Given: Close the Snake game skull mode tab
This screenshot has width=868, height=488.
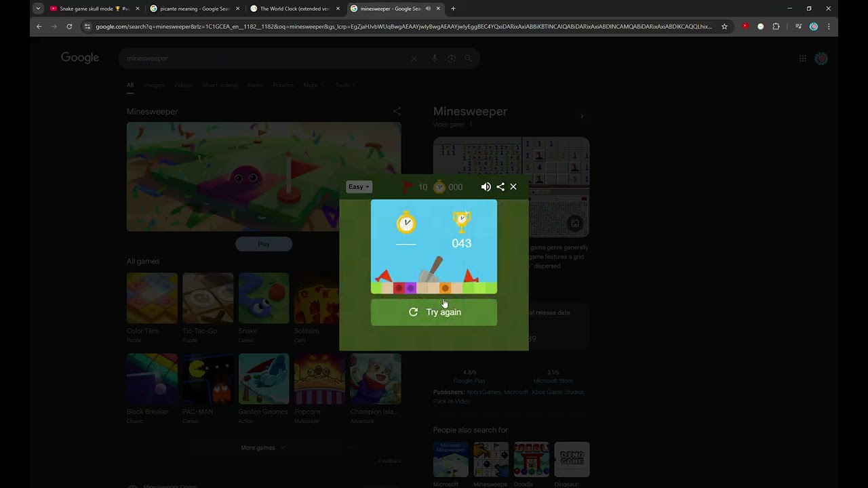Looking at the screenshot, I should point(138,9).
